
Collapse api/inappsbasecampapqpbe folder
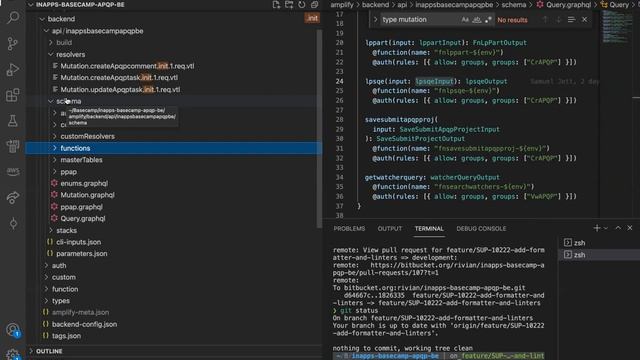click(174, 31)
